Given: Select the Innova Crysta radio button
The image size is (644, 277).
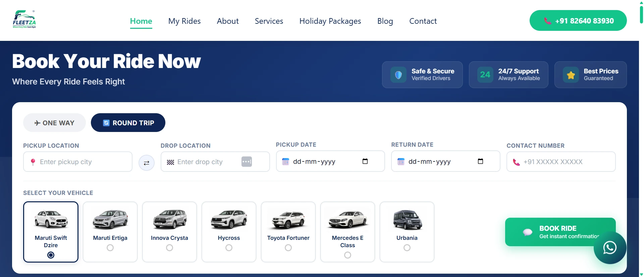Looking at the screenshot, I should (169, 248).
